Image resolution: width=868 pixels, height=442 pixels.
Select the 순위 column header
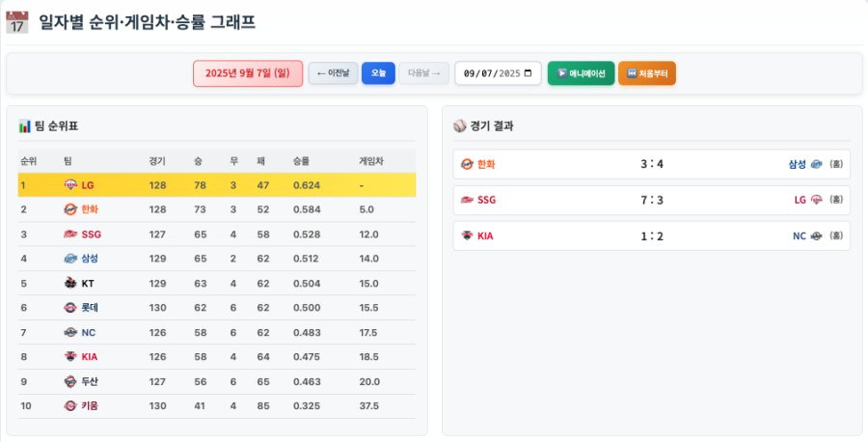click(28, 161)
